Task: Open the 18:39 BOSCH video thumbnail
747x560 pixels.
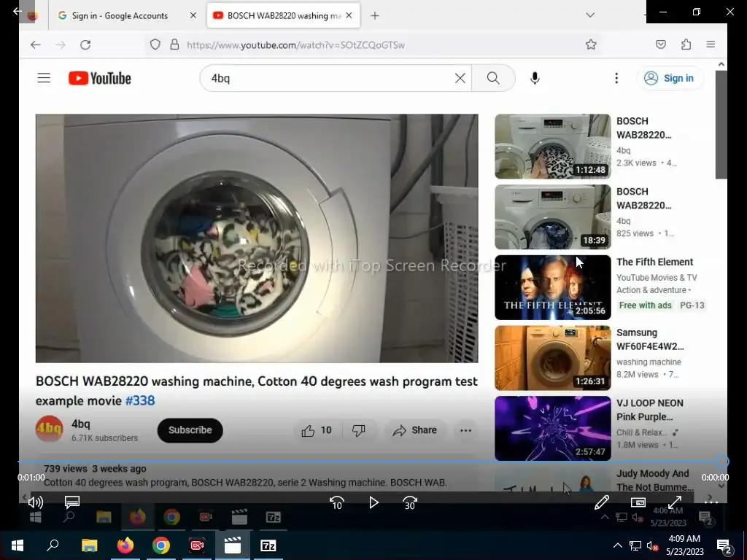Action: point(553,217)
